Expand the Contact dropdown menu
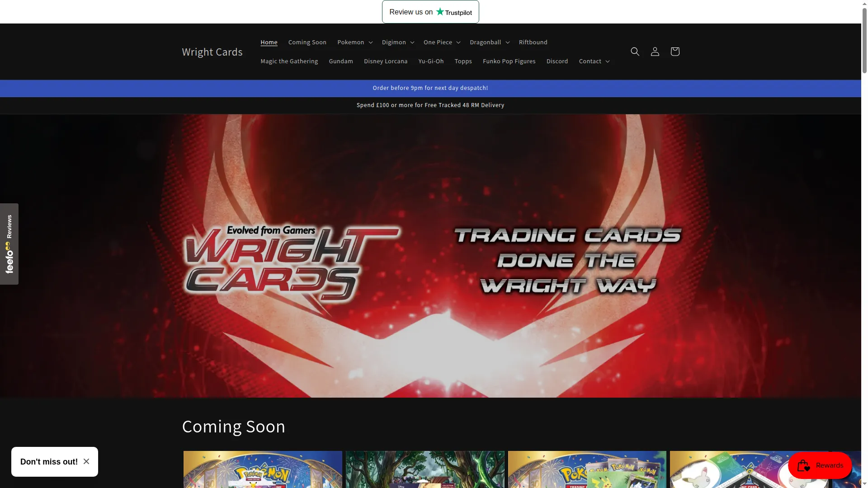The width and height of the screenshot is (868, 488). pos(594,61)
